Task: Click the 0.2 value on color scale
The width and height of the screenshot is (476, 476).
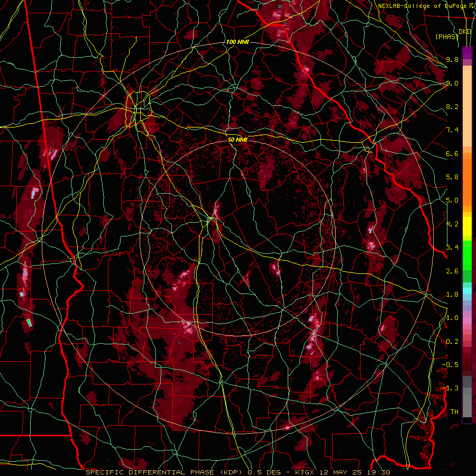Action: pos(452,342)
